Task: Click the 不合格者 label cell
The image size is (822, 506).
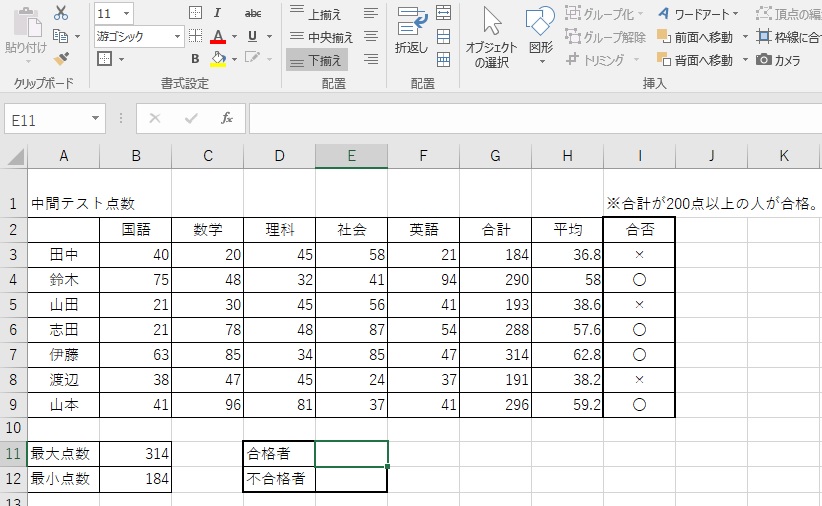Action: pos(279,479)
